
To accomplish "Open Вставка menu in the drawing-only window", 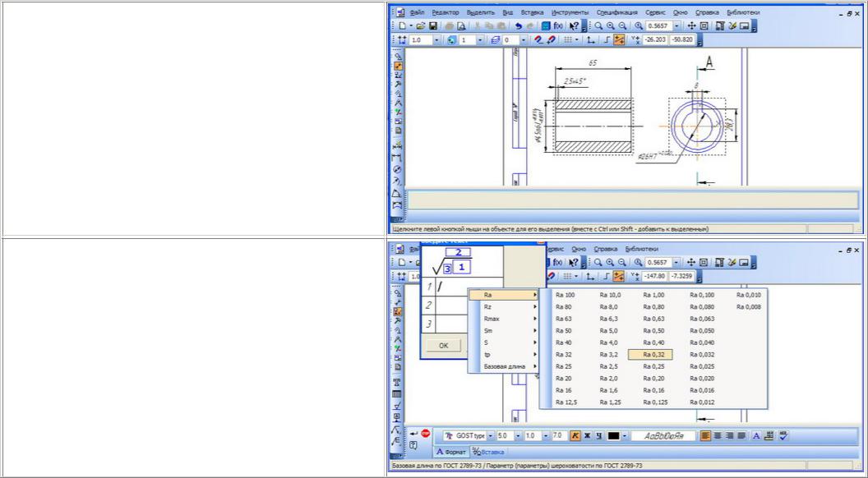I will pos(532,12).
